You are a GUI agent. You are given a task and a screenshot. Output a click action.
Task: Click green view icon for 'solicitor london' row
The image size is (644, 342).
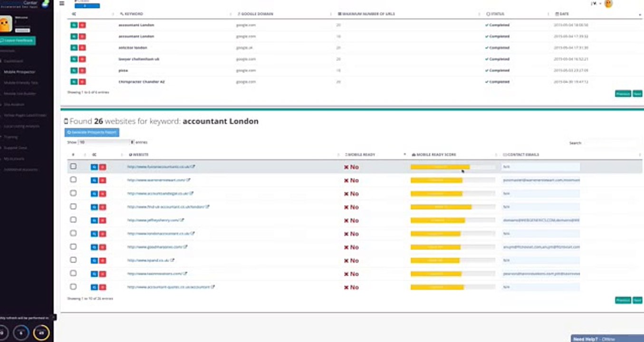[74, 47]
